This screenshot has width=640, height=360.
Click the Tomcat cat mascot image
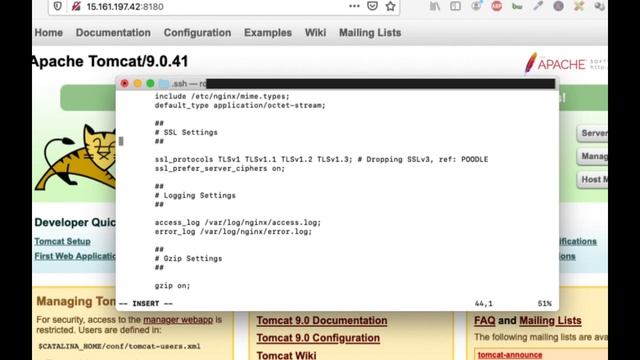point(76,157)
